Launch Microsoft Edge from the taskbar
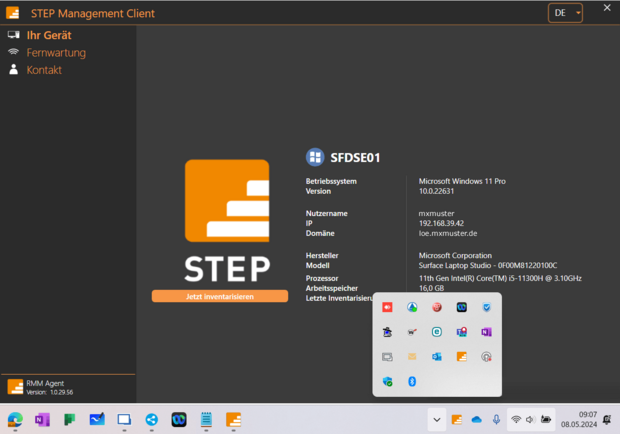This screenshot has height=434, width=620. [15, 419]
